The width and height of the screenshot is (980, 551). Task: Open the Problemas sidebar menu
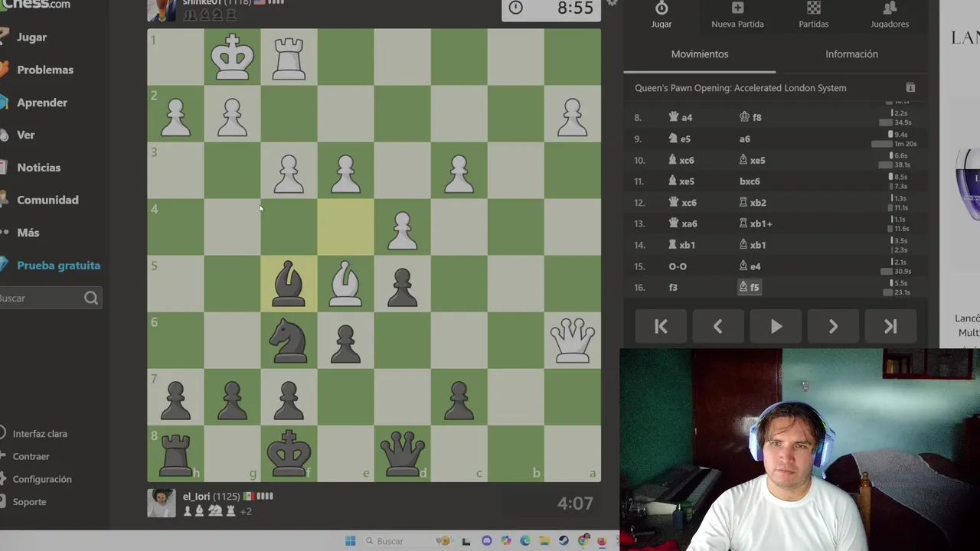[x=44, y=70]
